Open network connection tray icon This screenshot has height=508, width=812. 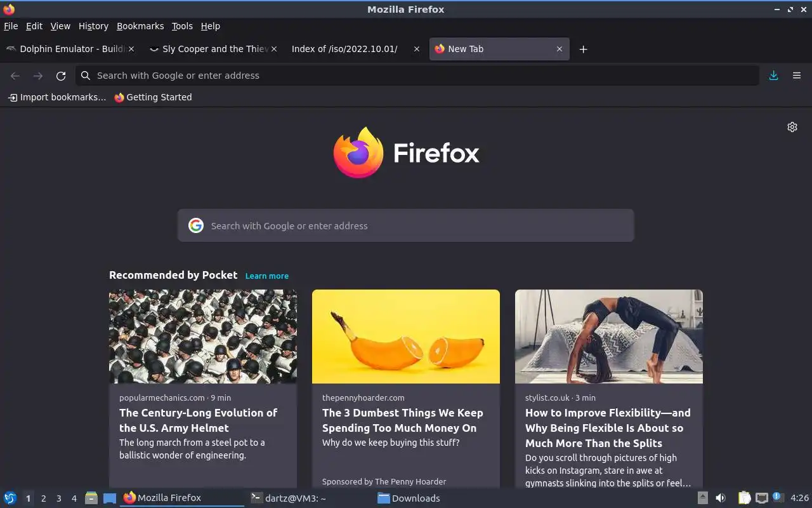click(762, 498)
